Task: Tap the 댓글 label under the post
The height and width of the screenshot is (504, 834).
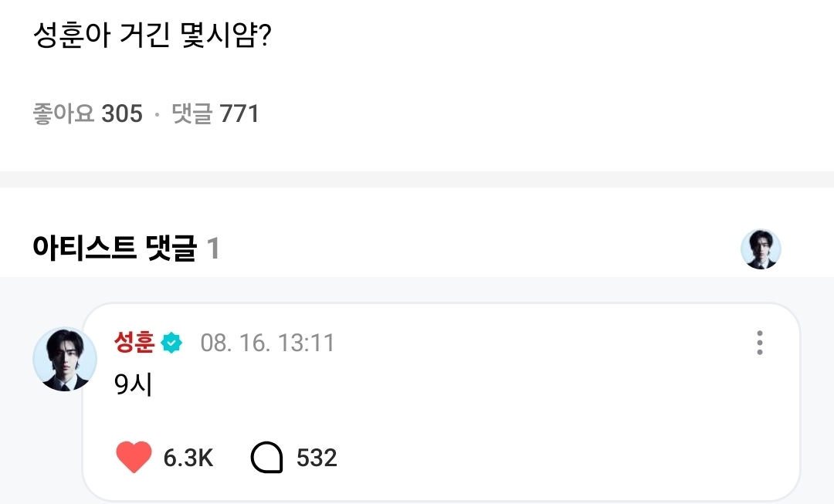Action: point(192,114)
